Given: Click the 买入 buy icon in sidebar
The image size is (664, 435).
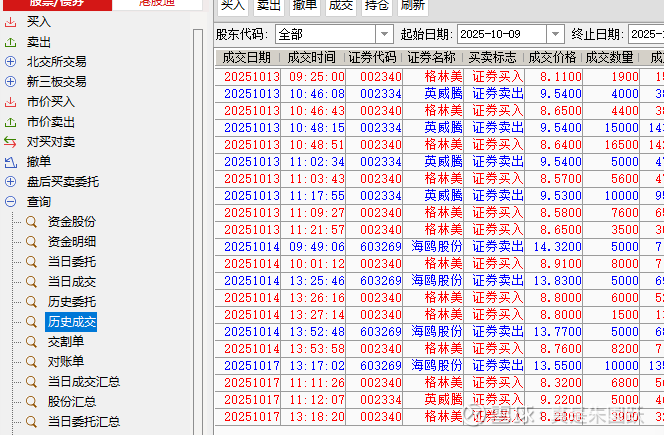Looking at the screenshot, I should pyautogui.click(x=10, y=22).
